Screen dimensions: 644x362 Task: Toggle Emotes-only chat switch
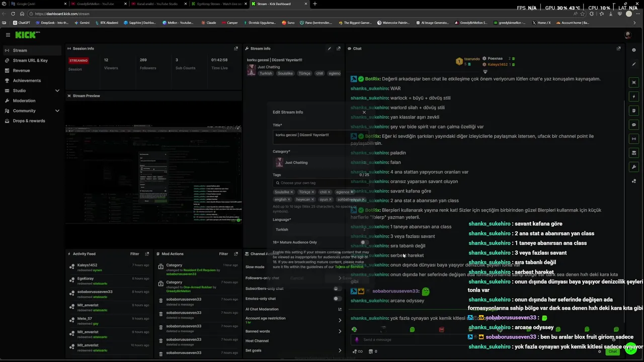(338, 299)
